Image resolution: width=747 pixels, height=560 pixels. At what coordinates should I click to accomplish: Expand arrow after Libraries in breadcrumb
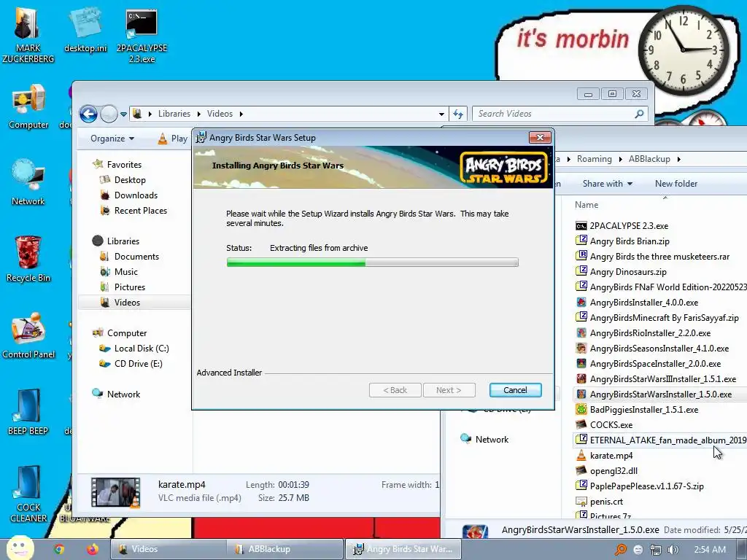(x=198, y=114)
